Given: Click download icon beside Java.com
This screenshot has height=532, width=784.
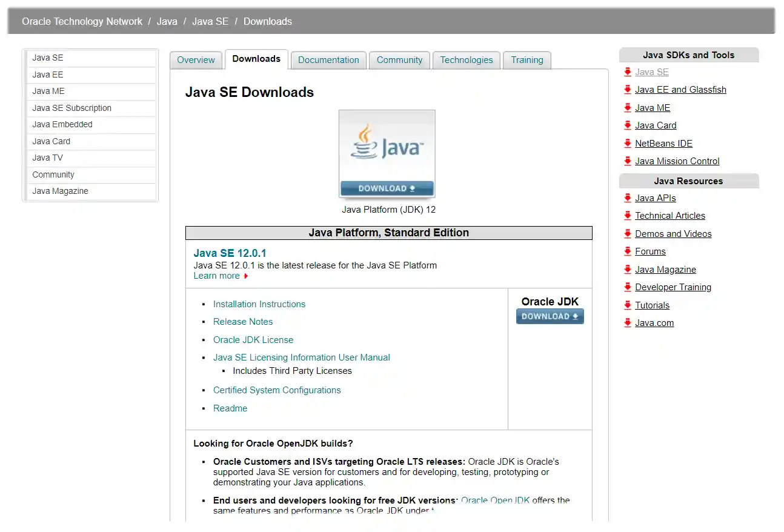Looking at the screenshot, I should pyautogui.click(x=627, y=322).
